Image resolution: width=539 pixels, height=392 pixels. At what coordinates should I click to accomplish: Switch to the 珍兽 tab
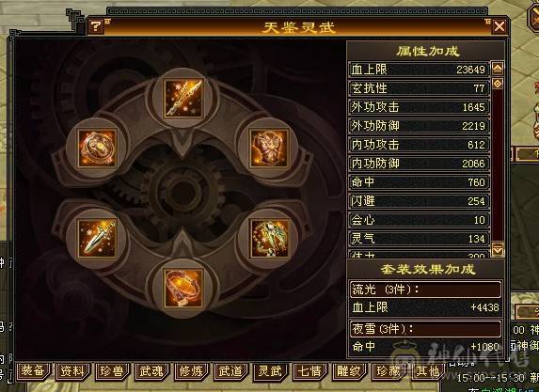pyautogui.click(x=112, y=371)
